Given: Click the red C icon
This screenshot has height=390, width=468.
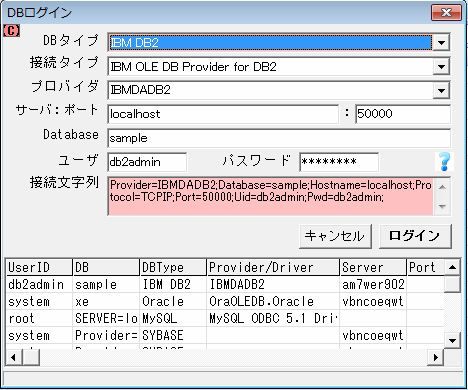Looking at the screenshot, I should point(11,31).
